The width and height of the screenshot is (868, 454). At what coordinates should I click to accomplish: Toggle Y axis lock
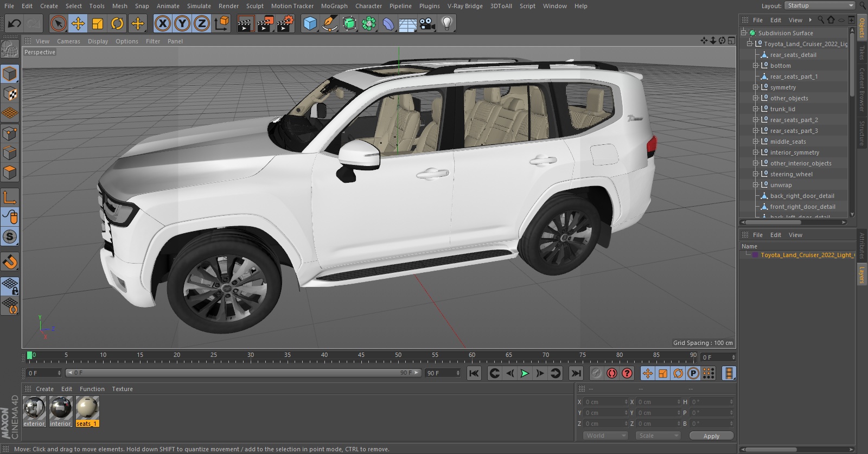pyautogui.click(x=182, y=23)
